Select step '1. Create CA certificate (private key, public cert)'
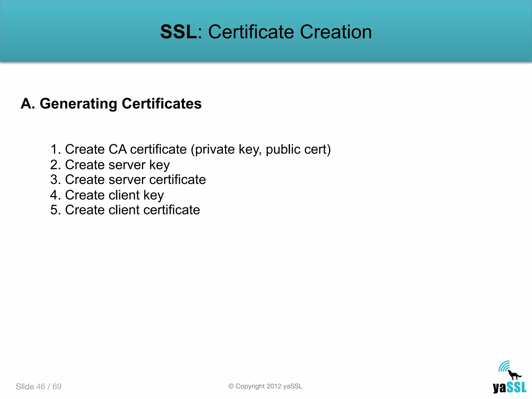532x399 pixels. (190, 150)
